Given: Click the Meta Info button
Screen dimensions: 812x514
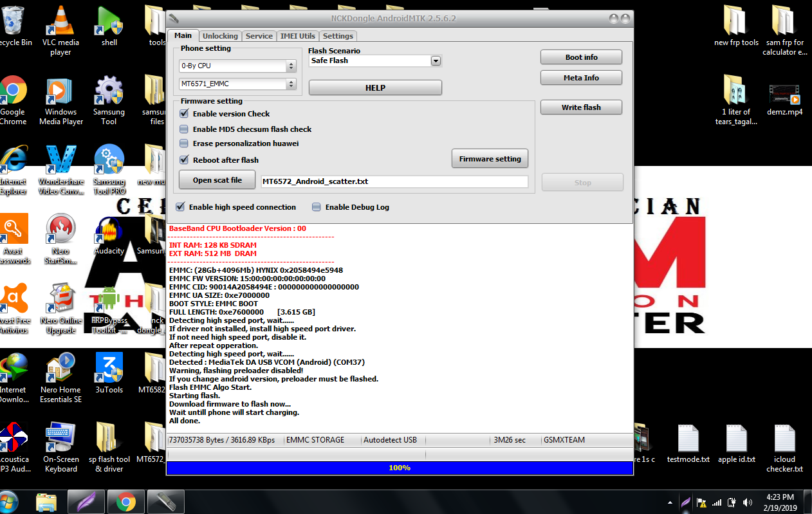Looking at the screenshot, I should coord(581,78).
